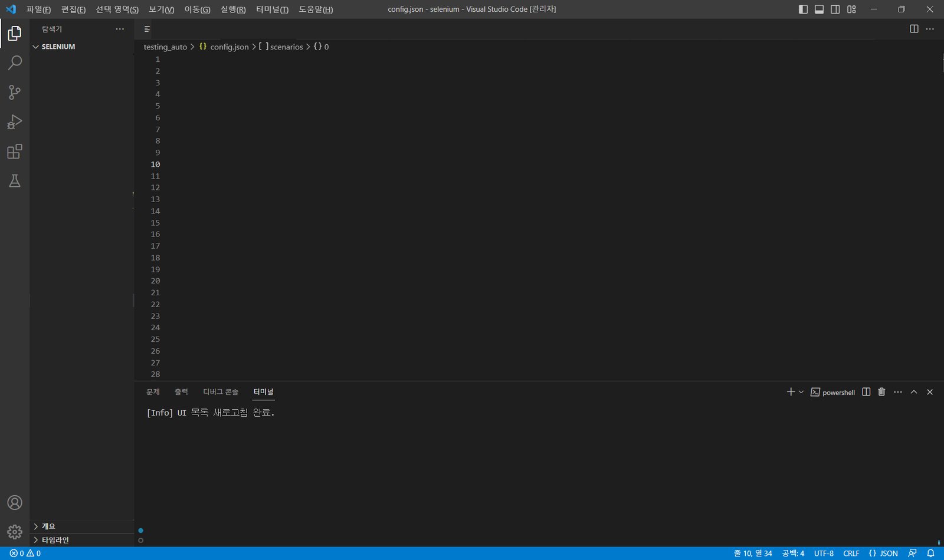Open the Extensions view
Screen dimensions: 944x560
pyautogui.click(x=15, y=151)
